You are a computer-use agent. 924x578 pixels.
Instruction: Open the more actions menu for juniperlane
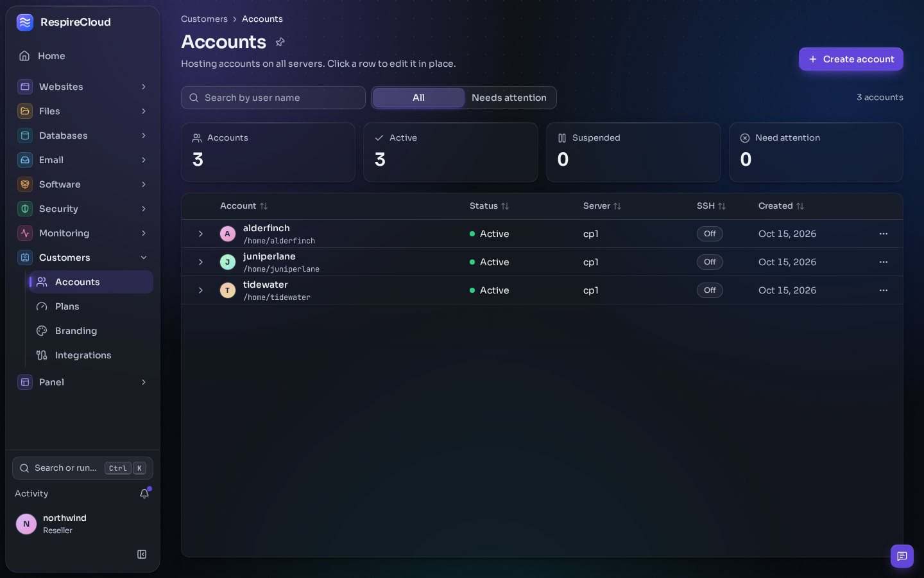point(884,262)
